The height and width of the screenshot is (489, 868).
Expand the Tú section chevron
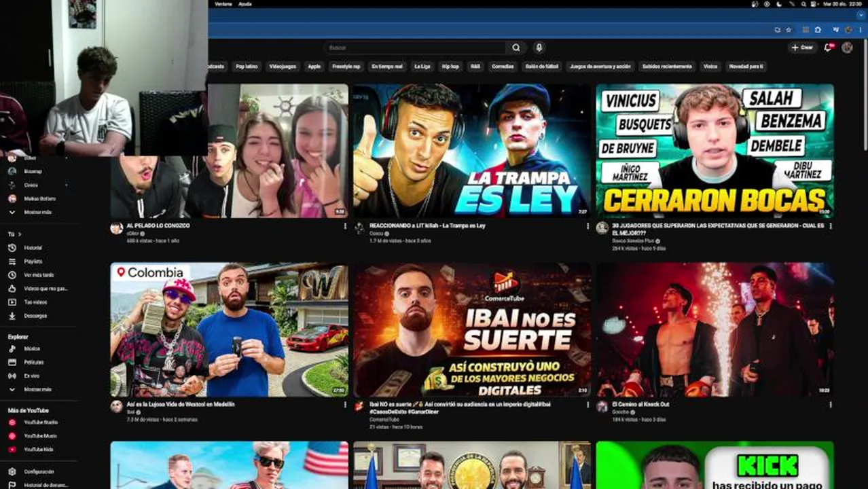pos(19,234)
